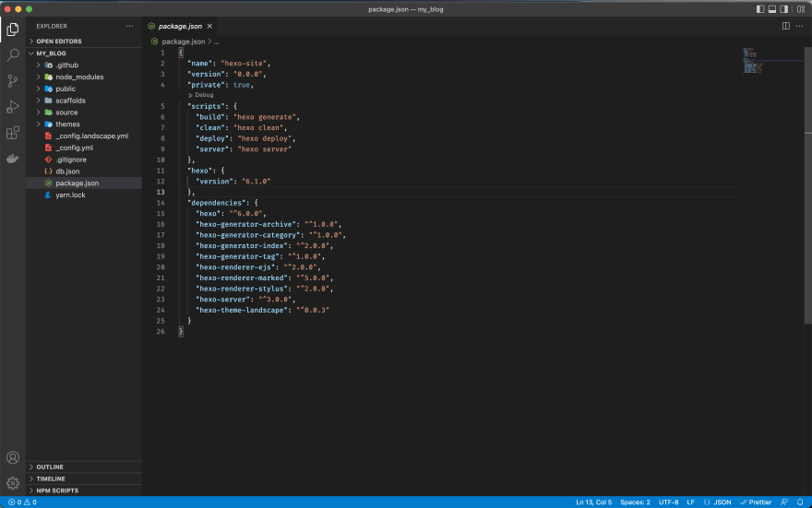Click the "hexo generate" build script value
812x508 pixels.
(x=265, y=117)
